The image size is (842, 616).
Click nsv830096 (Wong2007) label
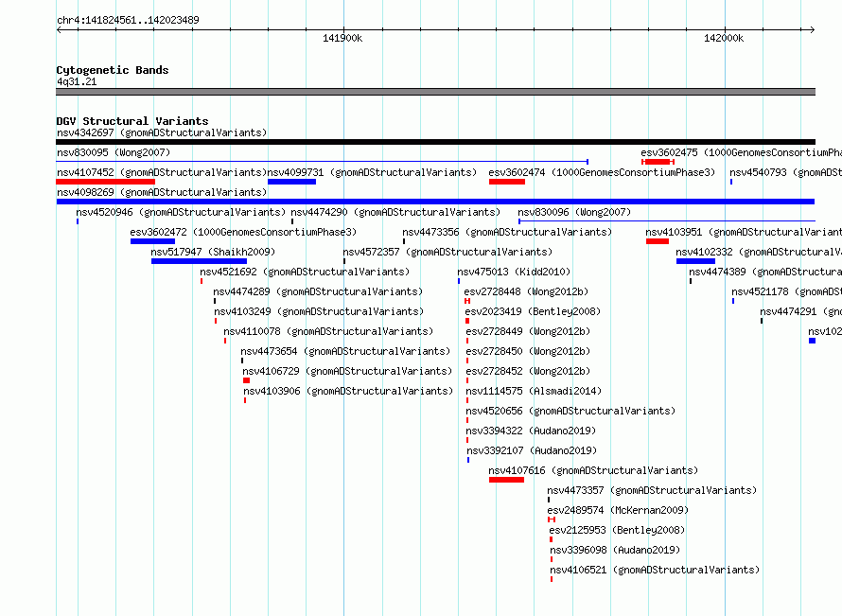click(574, 212)
